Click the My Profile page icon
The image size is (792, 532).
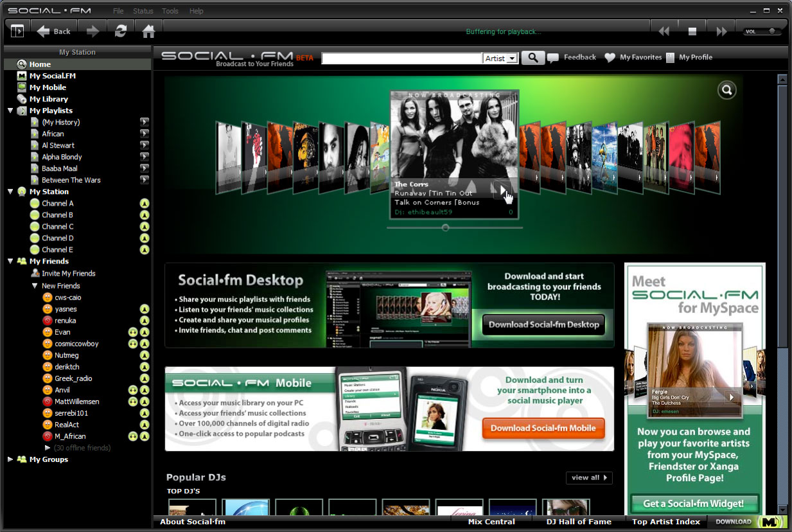point(670,57)
